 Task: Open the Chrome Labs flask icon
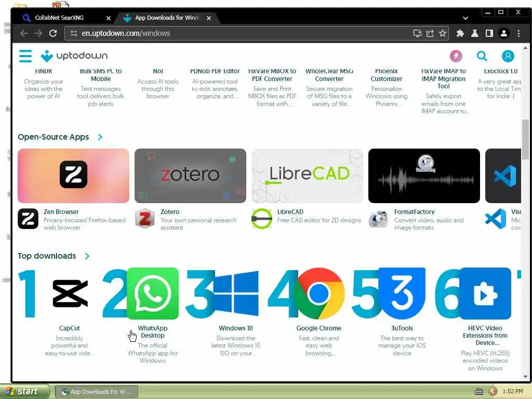(x=475, y=33)
